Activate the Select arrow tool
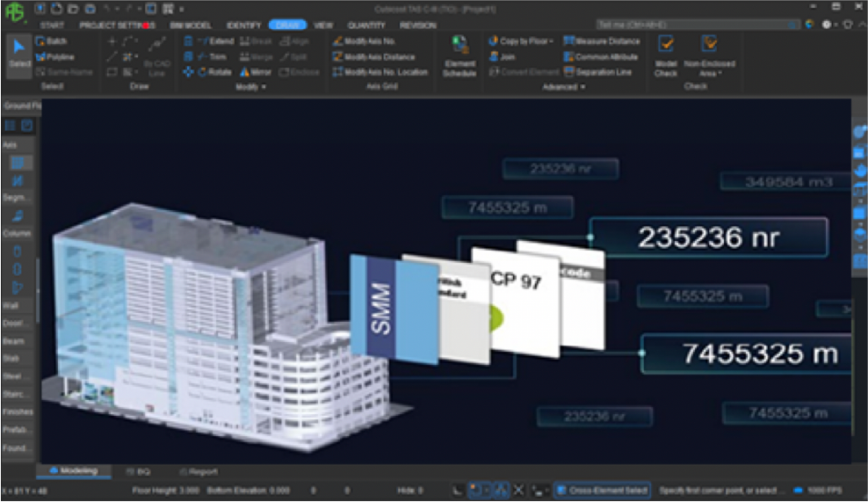The width and height of the screenshot is (868, 502). tap(18, 55)
